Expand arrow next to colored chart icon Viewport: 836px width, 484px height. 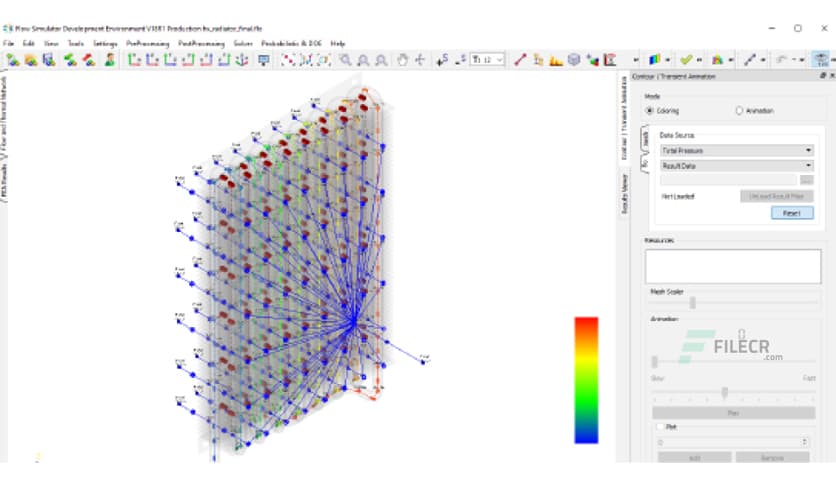click(731, 60)
